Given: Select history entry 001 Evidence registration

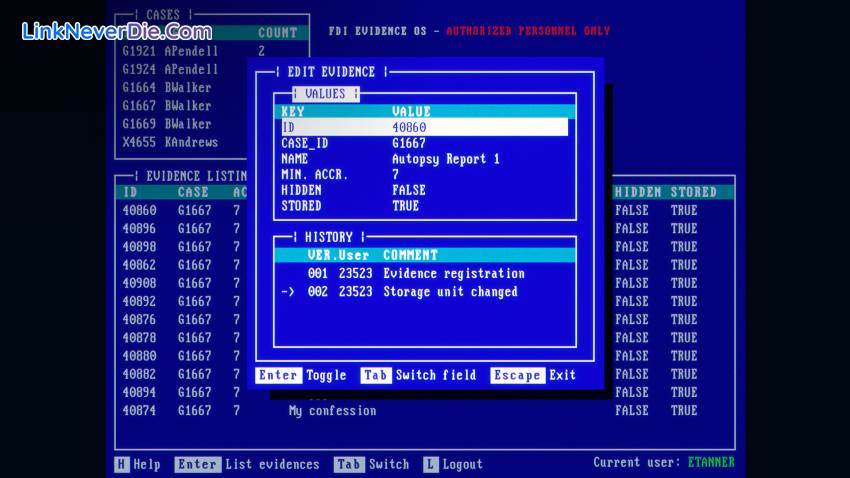Looking at the screenshot, I should click(415, 273).
